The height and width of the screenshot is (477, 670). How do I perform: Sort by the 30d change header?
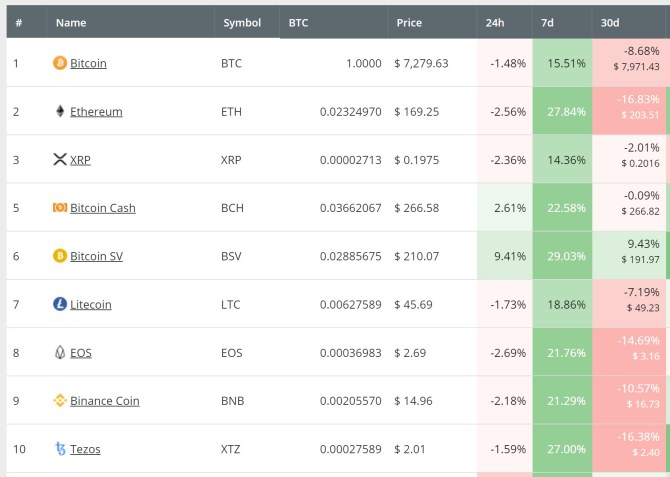609,22
